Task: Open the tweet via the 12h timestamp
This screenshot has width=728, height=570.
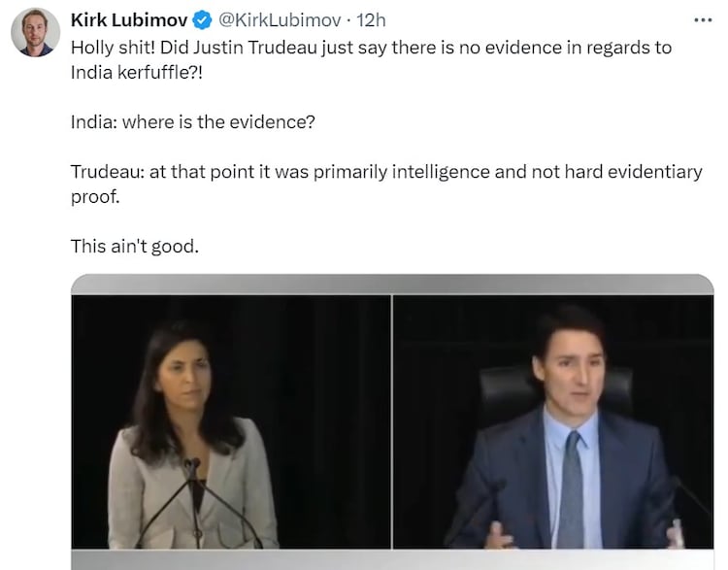Action: point(371,20)
